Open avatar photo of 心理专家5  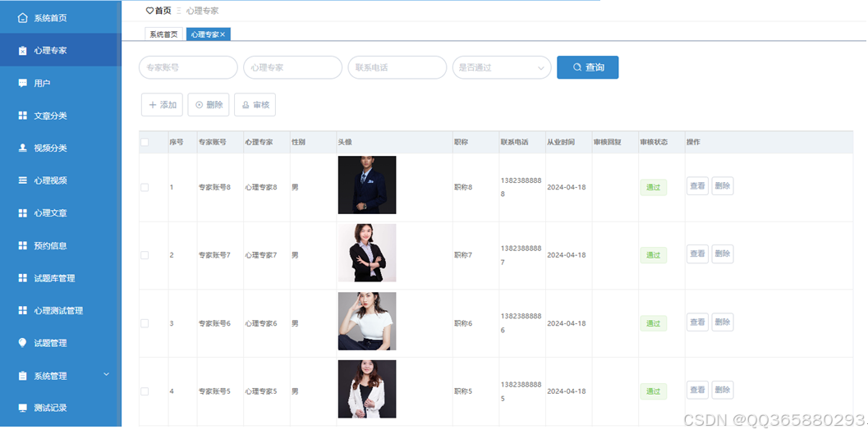pyautogui.click(x=367, y=389)
